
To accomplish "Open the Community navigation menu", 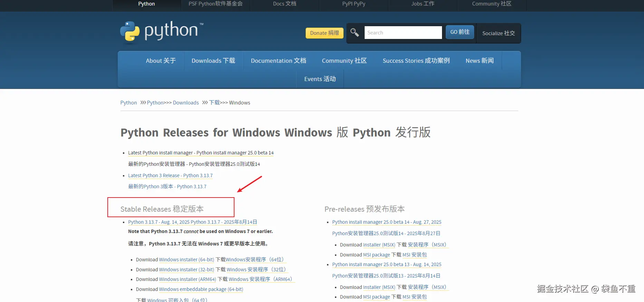I will pos(344,61).
